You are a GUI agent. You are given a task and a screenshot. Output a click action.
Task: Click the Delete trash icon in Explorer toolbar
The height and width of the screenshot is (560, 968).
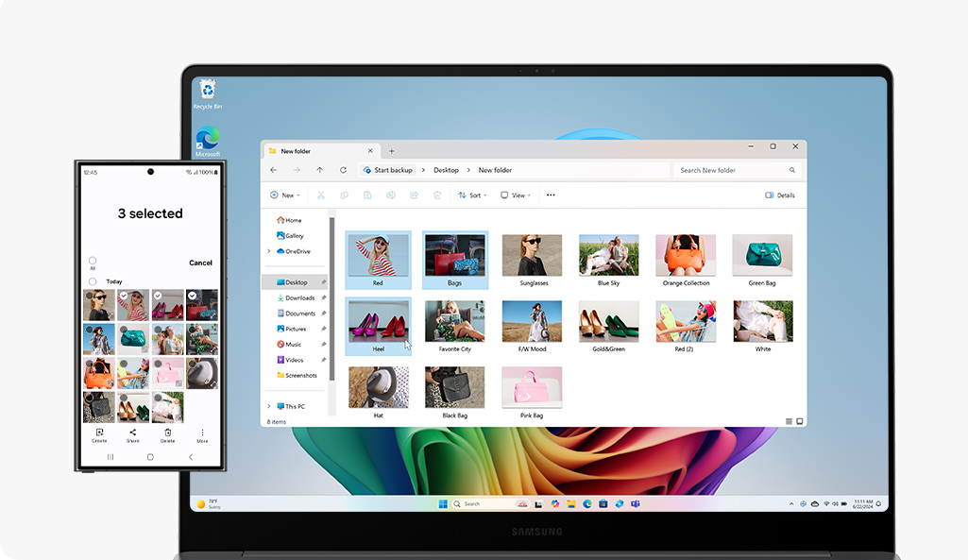437,195
